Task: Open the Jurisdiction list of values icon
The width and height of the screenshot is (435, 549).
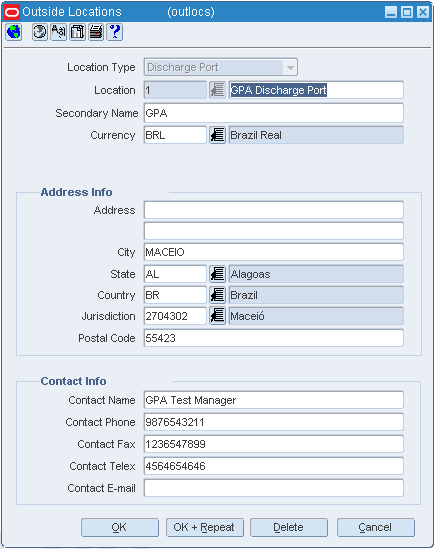Action: (x=218, y=316)
